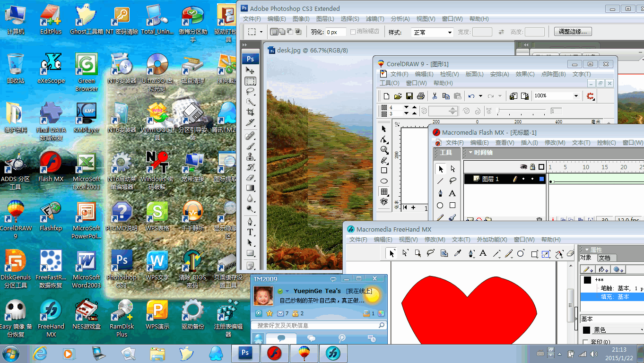644x363 pixels.
Task: Select the Photoshop Move tool
Action: point(250,70)
